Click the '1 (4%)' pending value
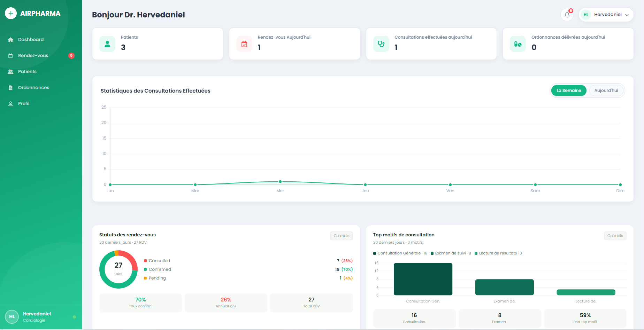 coord(346,278)
